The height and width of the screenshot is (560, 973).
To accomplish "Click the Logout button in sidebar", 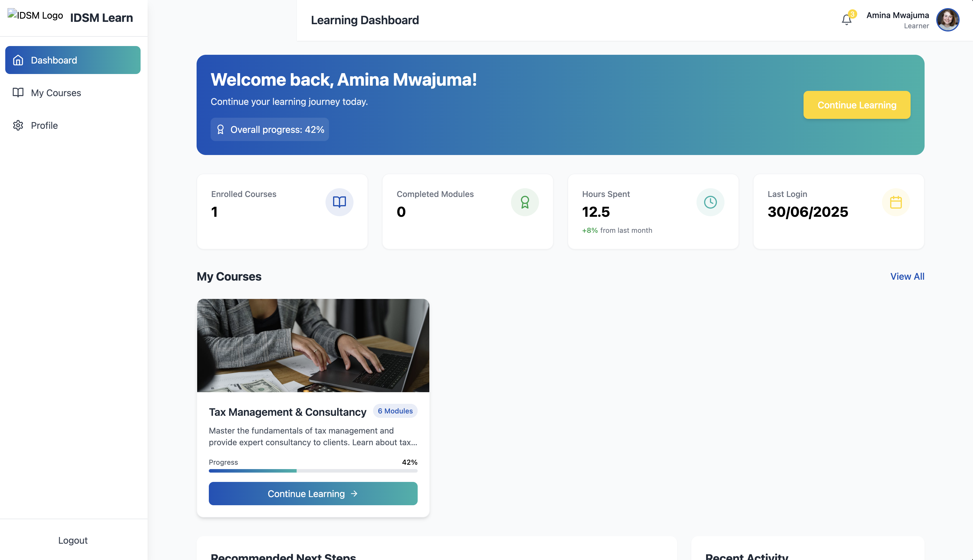I will pos(73,540).
